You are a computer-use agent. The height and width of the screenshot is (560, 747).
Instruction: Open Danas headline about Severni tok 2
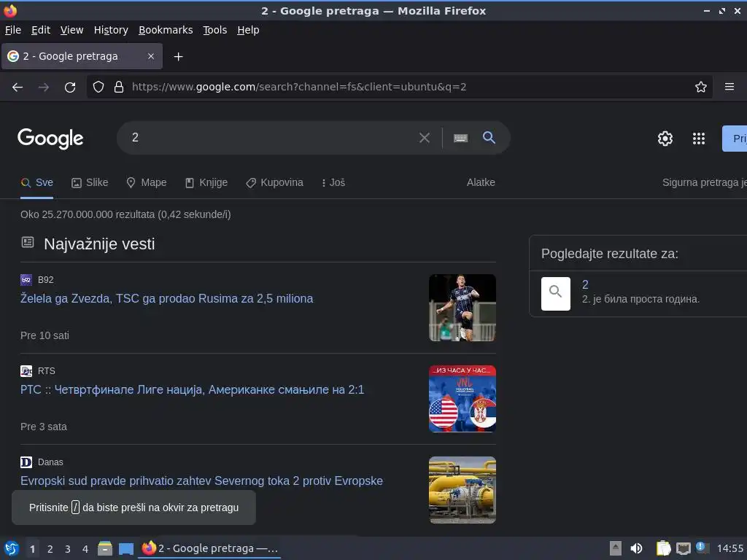point(201,481)
